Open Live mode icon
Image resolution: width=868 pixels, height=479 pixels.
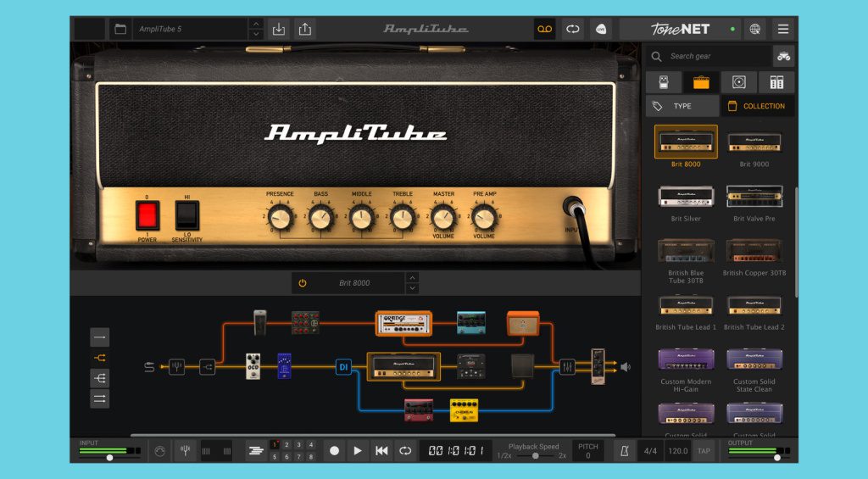click(x=601, y=29)
